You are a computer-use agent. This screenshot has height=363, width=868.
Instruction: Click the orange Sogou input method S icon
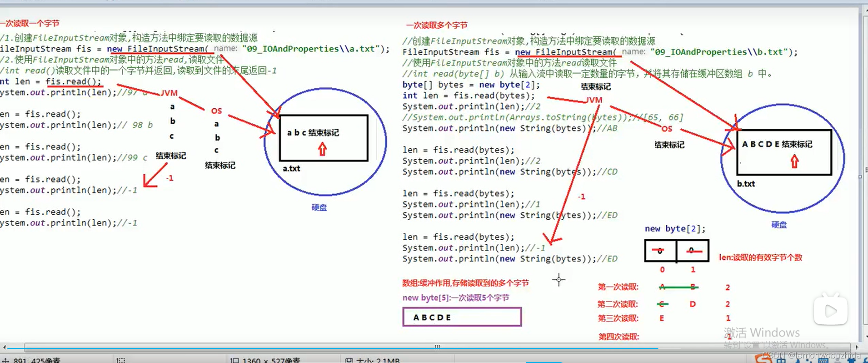763,359
